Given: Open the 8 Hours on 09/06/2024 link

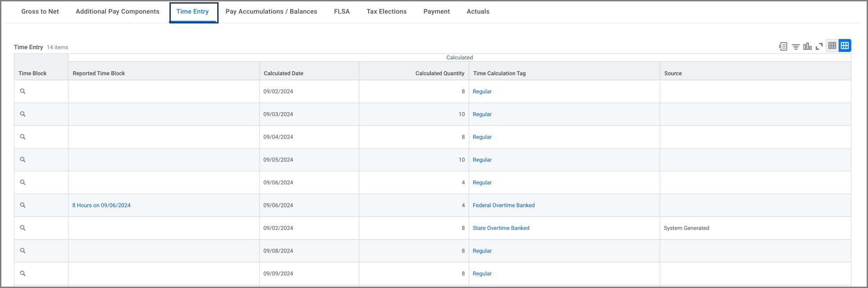Looking at the screenshot, I should 101,206.
